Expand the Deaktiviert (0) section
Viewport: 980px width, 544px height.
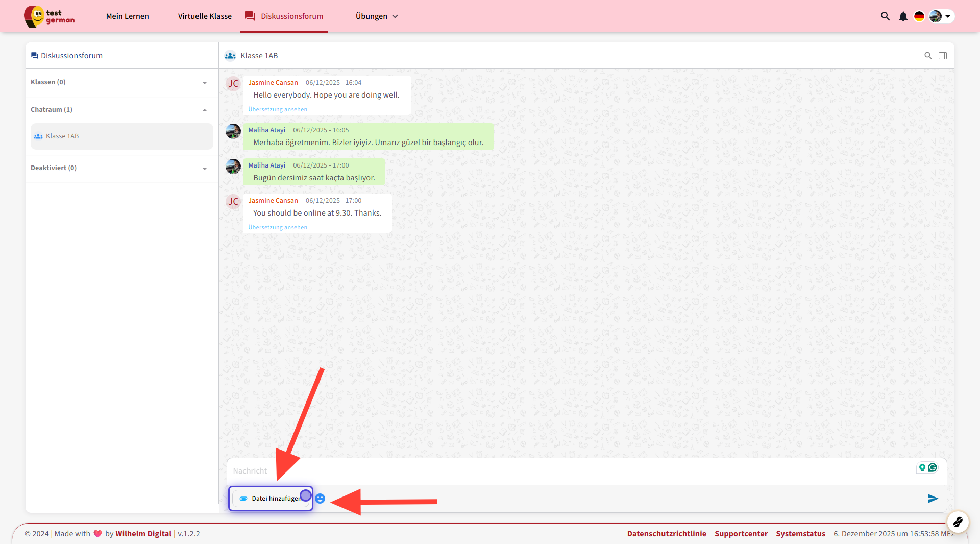204,169
